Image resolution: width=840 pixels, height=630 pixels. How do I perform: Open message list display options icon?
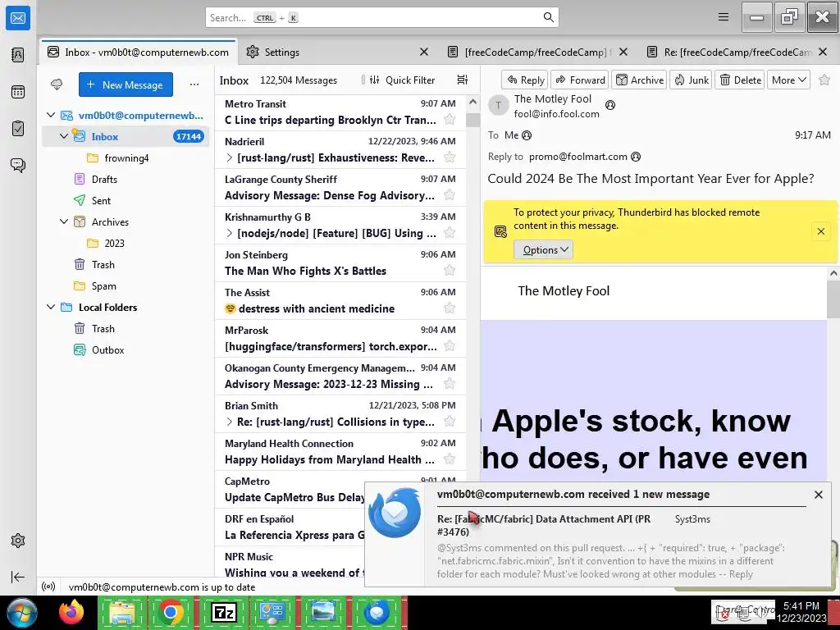point(463,80)
